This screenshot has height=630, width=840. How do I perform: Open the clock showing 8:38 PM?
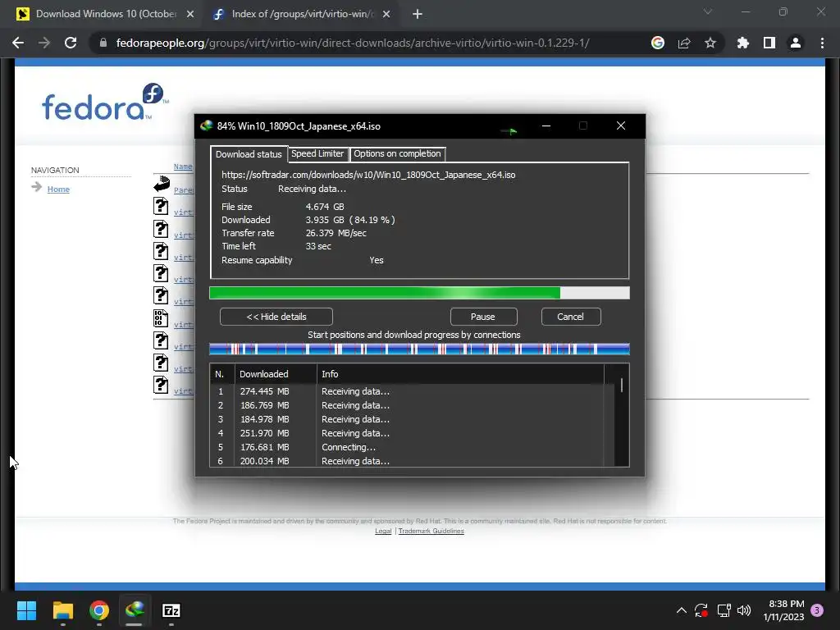783,610
